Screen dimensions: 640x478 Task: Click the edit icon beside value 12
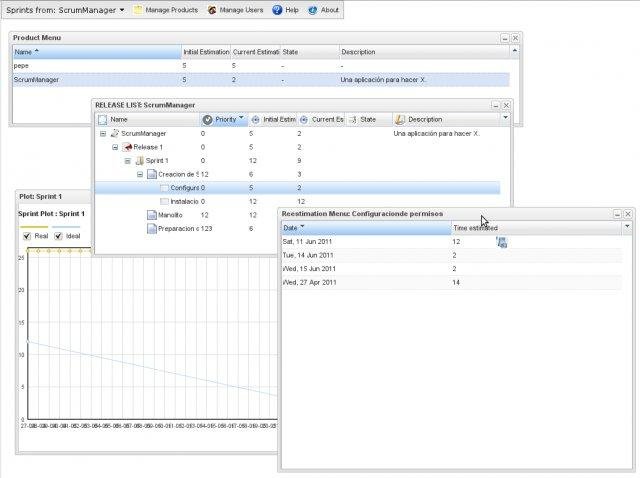click(x=502, y=242)
